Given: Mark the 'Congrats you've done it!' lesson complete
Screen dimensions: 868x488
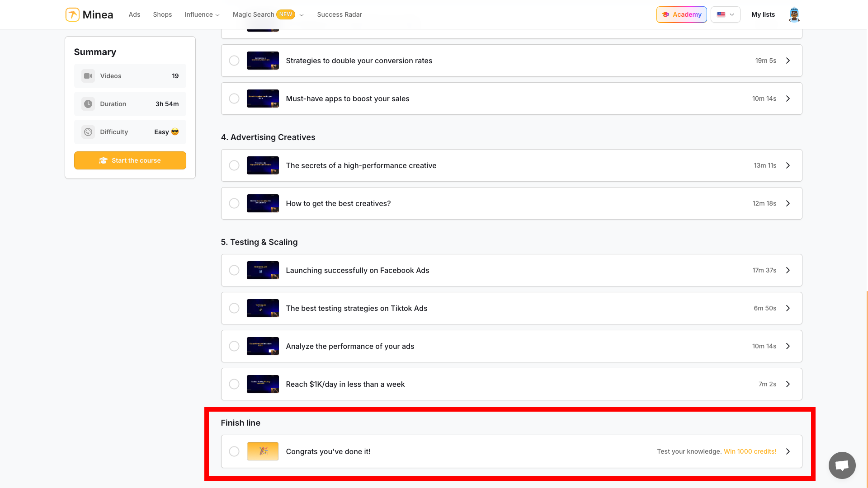Looking at the screenshot, I should 234,451.
